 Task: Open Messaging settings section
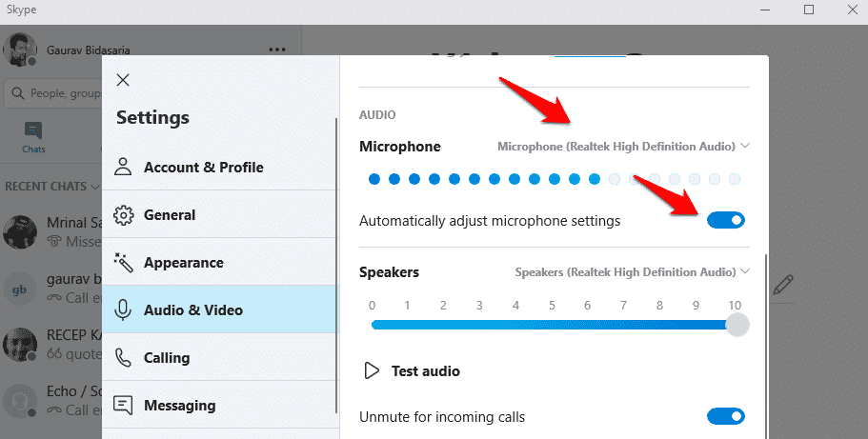220,406
